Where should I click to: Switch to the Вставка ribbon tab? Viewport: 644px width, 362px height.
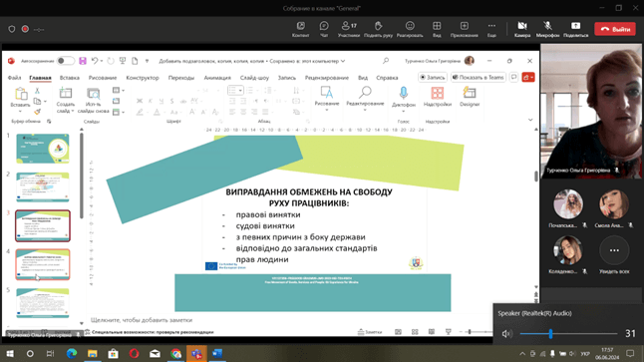click(70, 78)
